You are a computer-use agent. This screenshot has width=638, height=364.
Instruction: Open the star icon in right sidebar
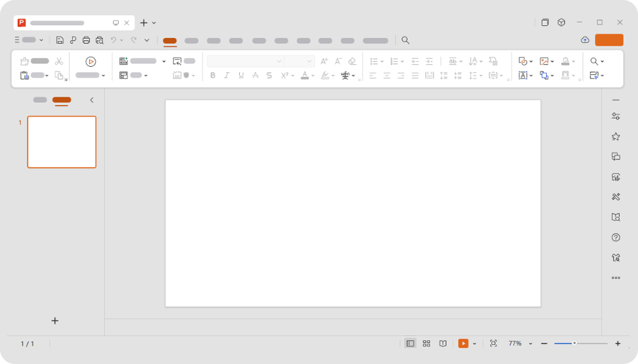616,136
